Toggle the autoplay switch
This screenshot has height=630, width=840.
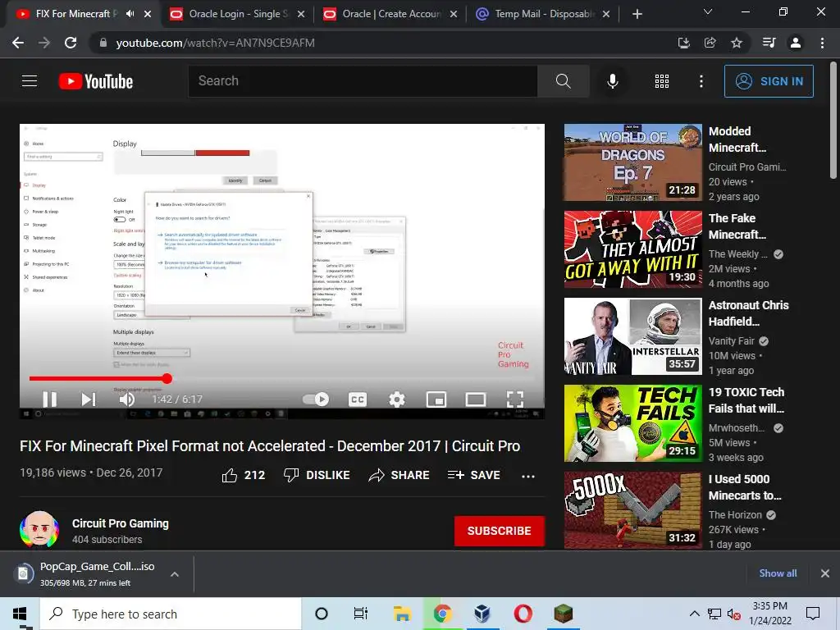point(316,399)
